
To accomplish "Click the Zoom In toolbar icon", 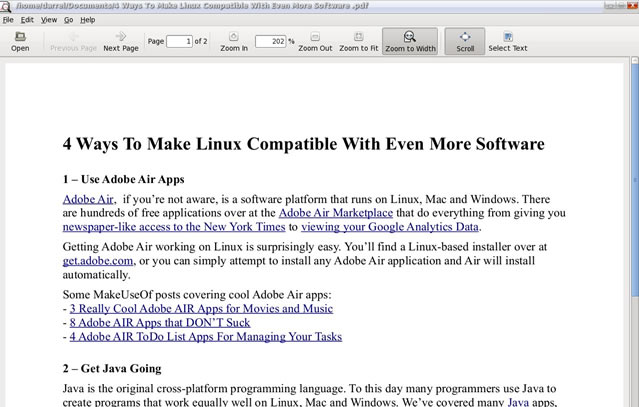I will (x=234, y=42).
